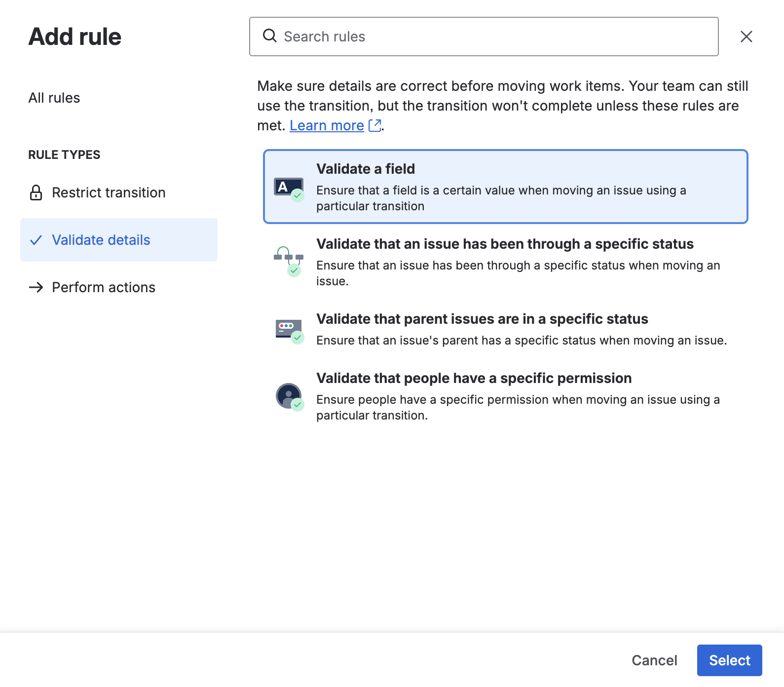The height and width of the screenshot is (687, 784).
Task: Click the magnifier icon in the search box
Action: pos(269,36)
